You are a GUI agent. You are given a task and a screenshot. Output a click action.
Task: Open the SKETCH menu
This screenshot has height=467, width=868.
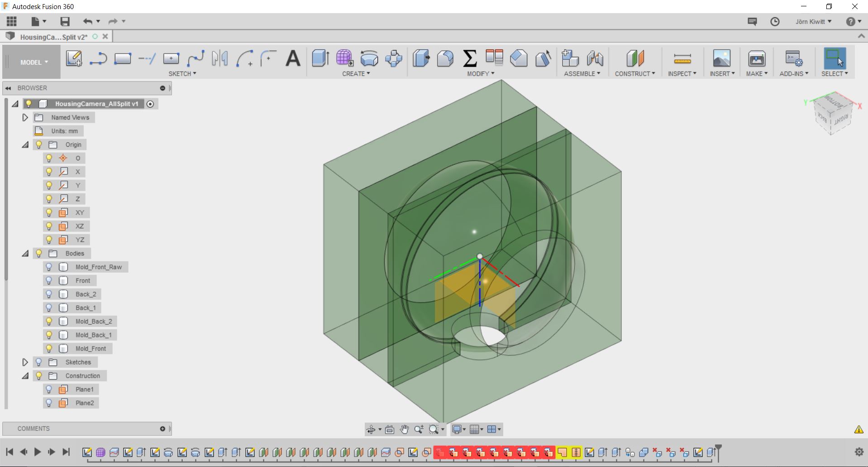182,73
